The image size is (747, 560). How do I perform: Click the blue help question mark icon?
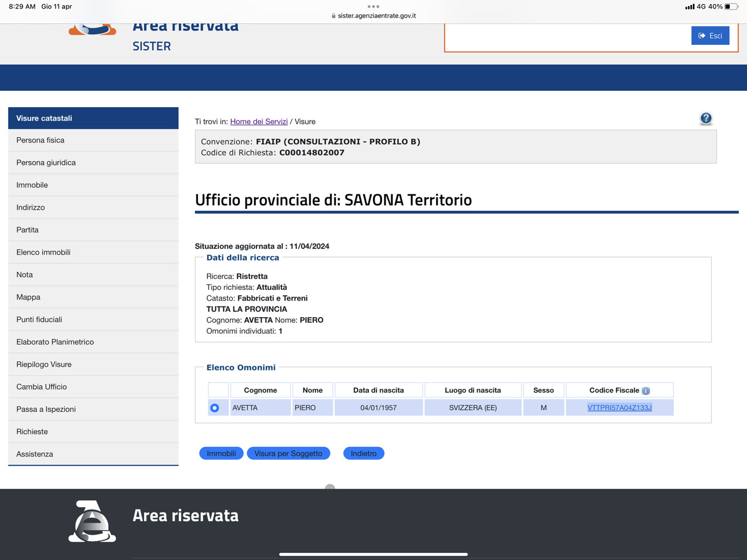[x=705, y=118]
